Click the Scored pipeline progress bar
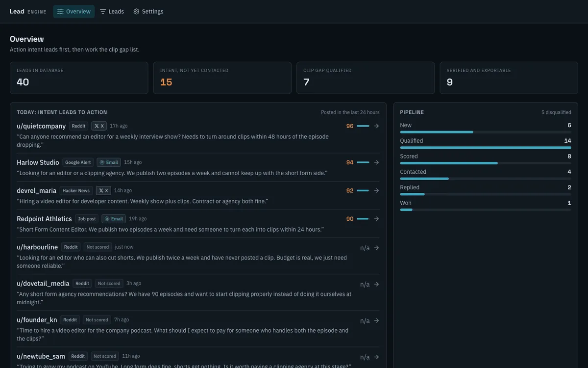Screen dimensions: 588x368 click(486, 163)
